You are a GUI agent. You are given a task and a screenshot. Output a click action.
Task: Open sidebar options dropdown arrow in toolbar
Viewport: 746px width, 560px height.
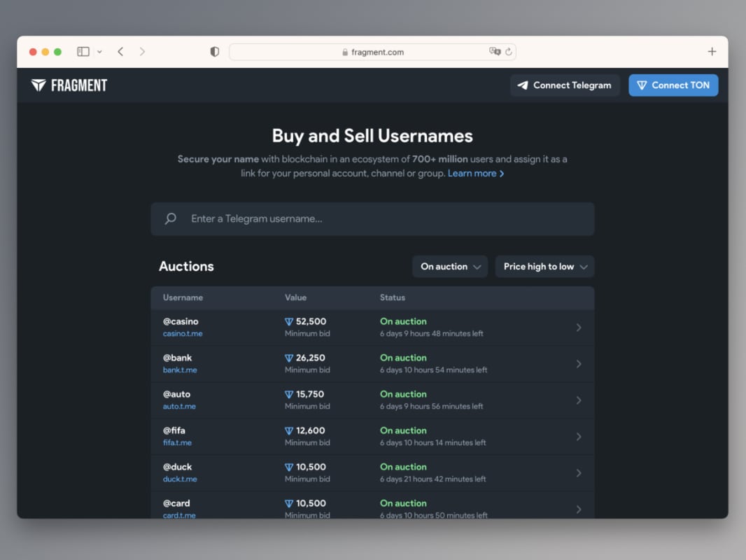(x=99, y=51)
